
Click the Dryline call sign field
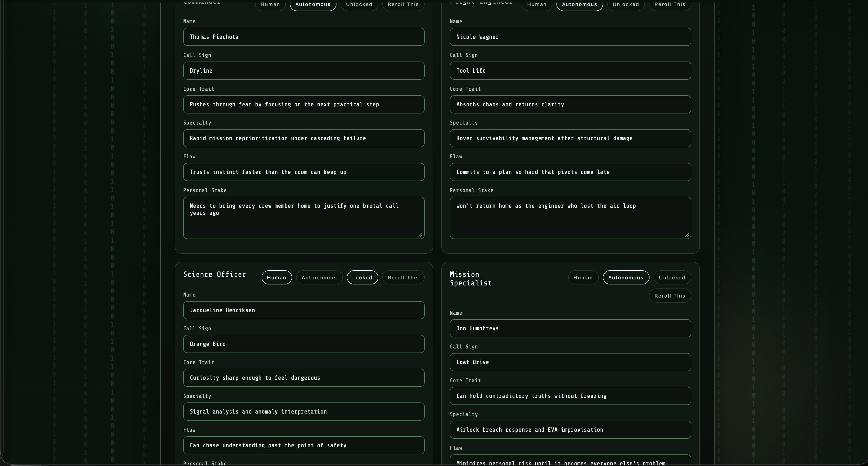point(303,70)
